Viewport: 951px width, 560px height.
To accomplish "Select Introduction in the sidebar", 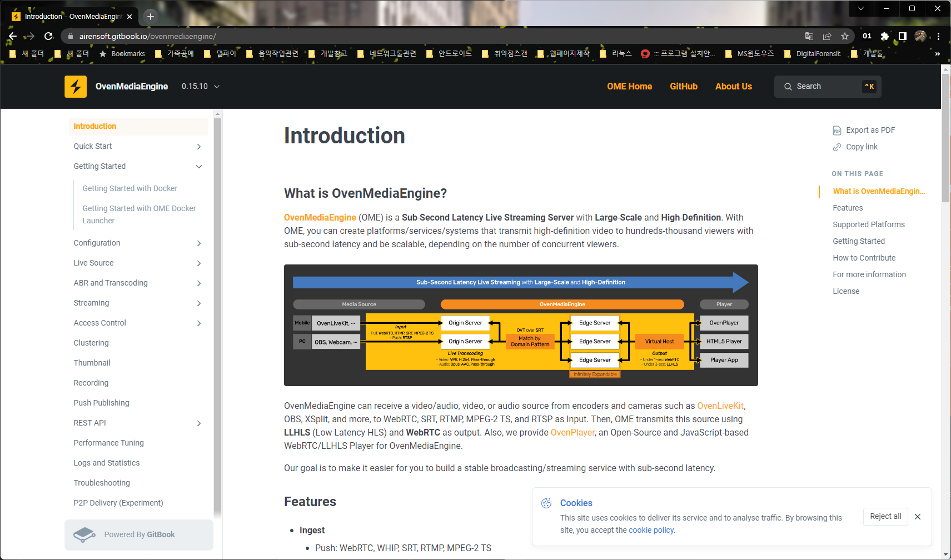I will click(138, 127).
